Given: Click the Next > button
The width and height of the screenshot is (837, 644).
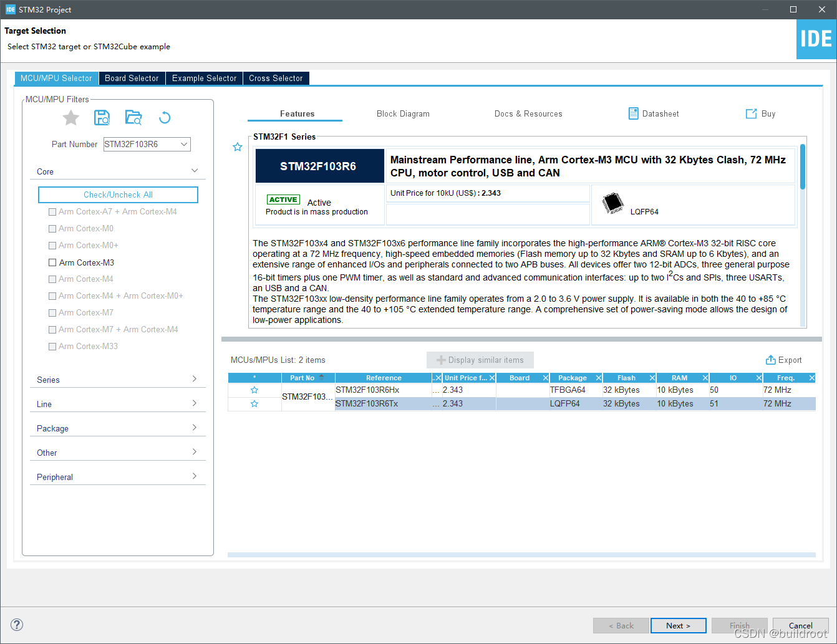Looking at the screenshot, I should click(x=678, y=625).
